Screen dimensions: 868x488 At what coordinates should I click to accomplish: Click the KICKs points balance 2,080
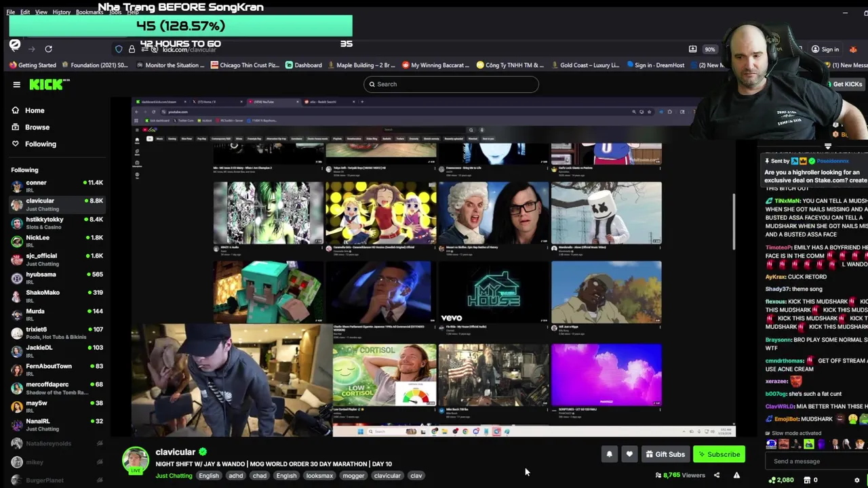pyautogui.click(x=781, y=480)
